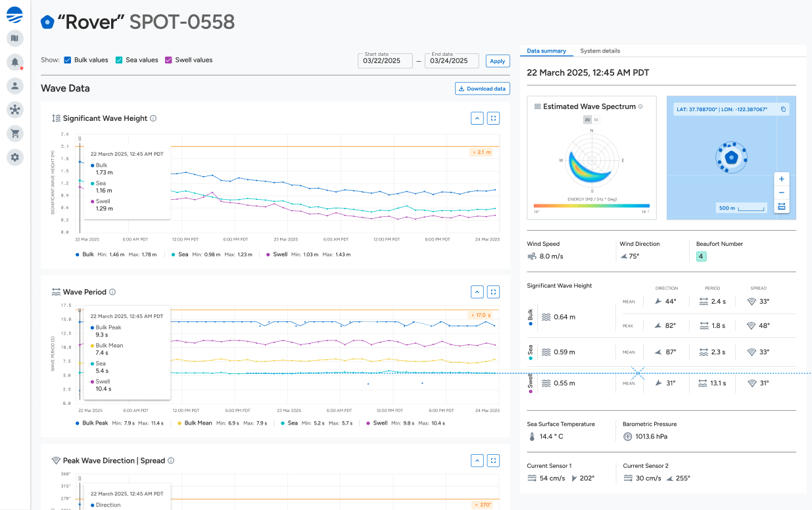Image resolution: width=812 pixels, height=510 pixels.
Task: Click the Spotter buoy marker on map
Action: [x=731, y=158]
